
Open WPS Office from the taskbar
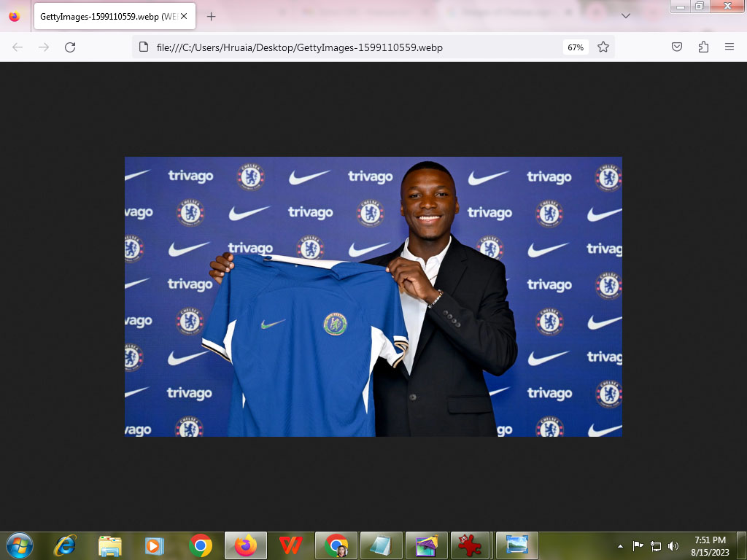click(x=291, y=545)
